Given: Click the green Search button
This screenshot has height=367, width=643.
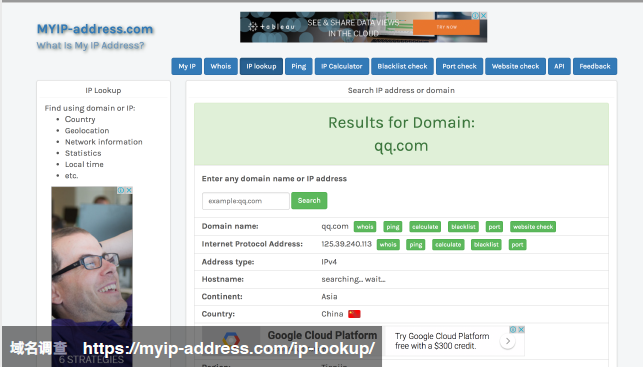Looking at the screenshot, I should coord(309,201).
